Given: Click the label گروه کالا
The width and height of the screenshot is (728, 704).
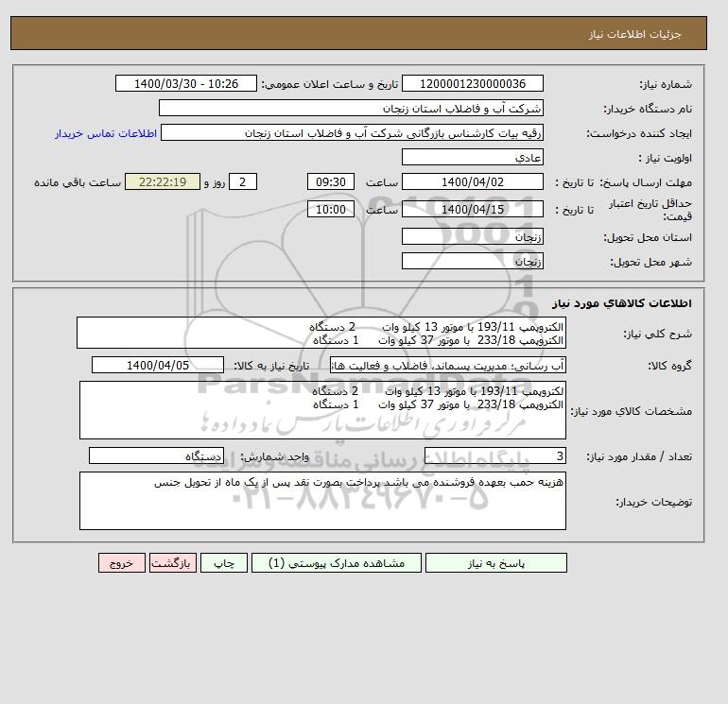Looking at the screenshot, I should point(669,366).
